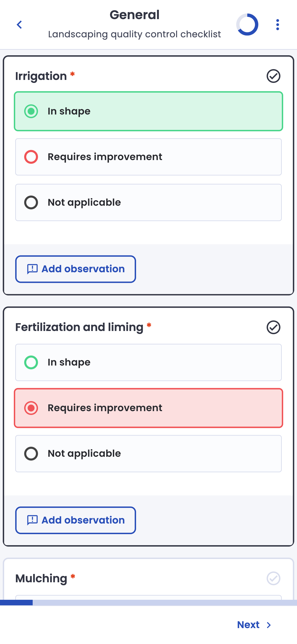Click observation icon in Fertilization card

(x=32, y=520)
